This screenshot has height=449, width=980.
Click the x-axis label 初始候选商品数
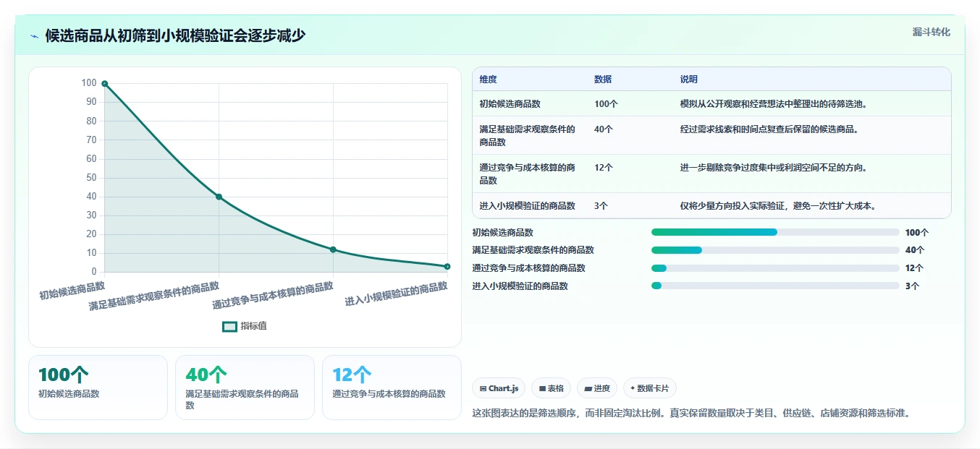pos(72,291)
